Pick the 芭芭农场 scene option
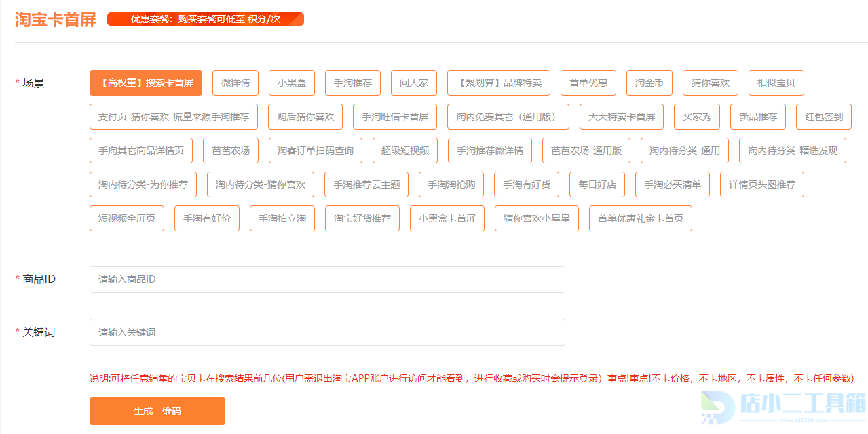The width and height of the screenshot is (868, 434). pyautogui.click(x=231, y=151)
